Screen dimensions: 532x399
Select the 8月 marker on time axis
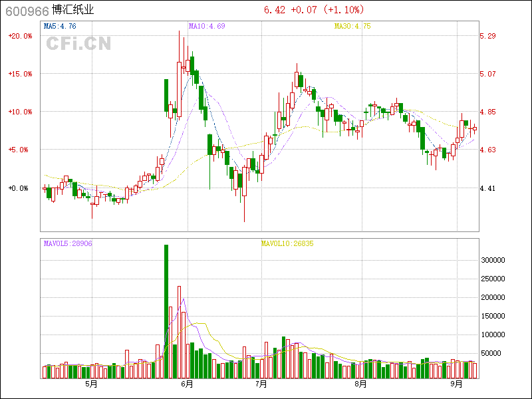(x=360, y=384)
